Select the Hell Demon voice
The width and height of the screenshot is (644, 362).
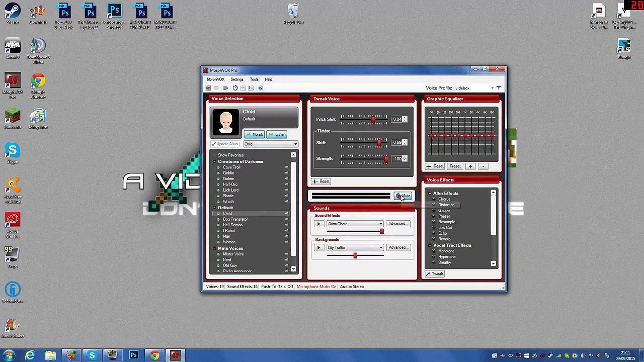point(232,225)
